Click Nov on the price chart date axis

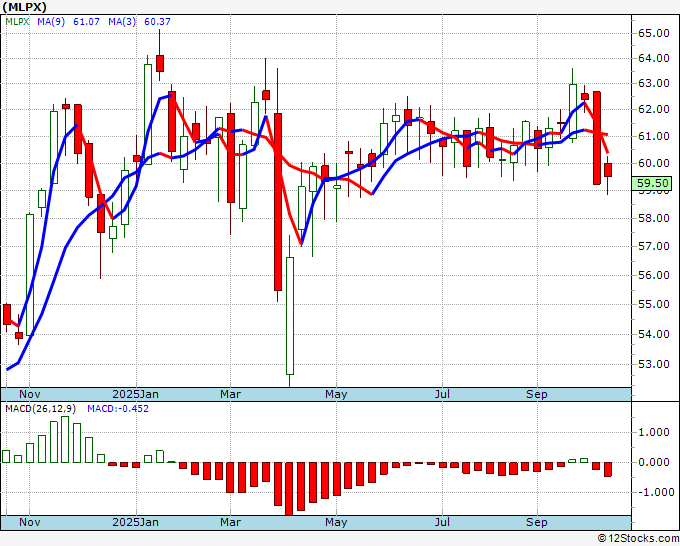[29, 394]
